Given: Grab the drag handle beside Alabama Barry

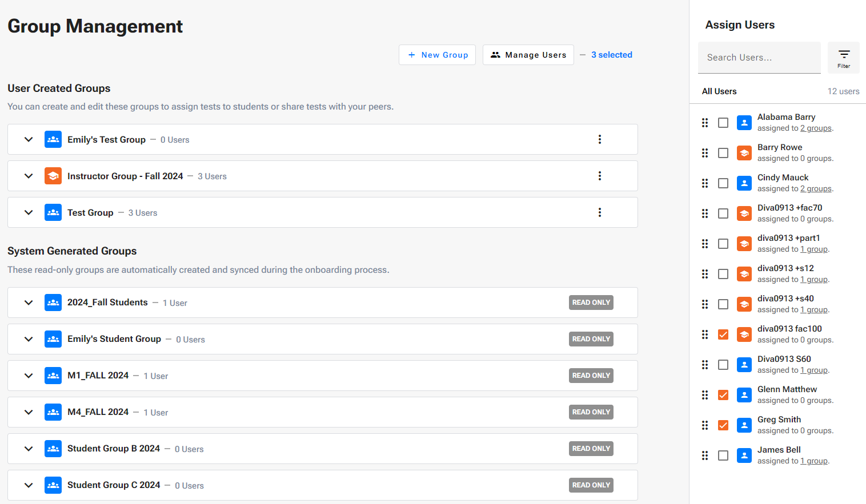Looking at the screenshot, I should tap(705, 123).
